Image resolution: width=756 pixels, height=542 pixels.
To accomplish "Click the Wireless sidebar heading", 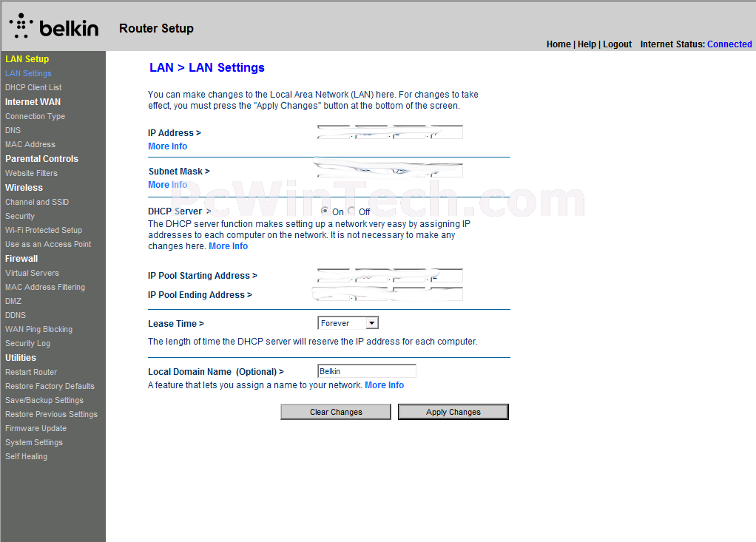I will pos(24,187).
